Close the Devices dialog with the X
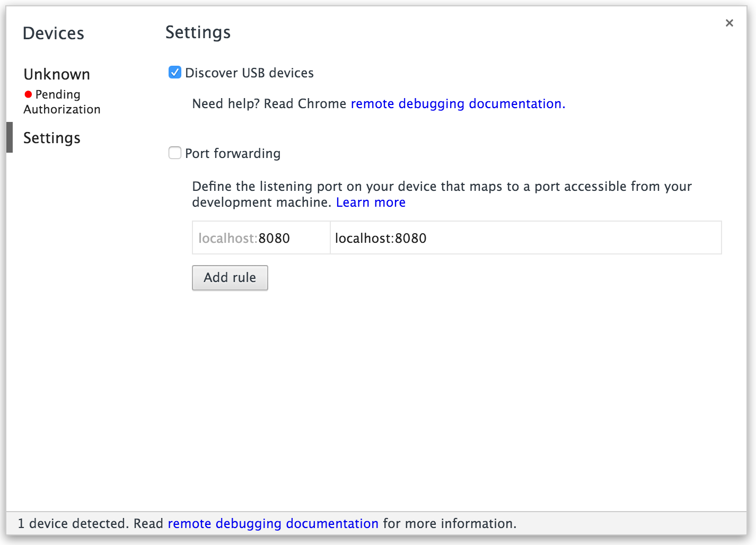This screenshot has height=545, width=756. [x=729, y=23]
